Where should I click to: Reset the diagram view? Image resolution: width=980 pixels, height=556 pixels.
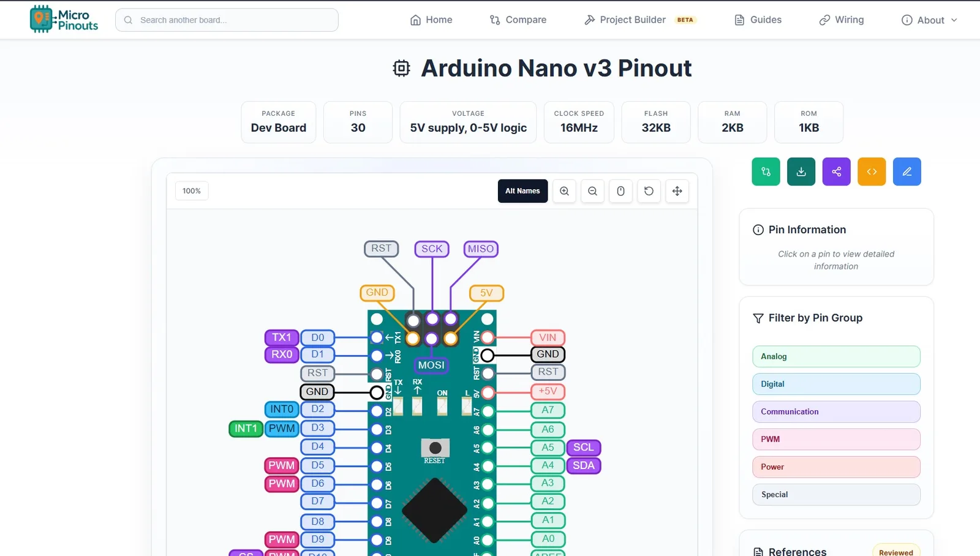pos(649,191)
